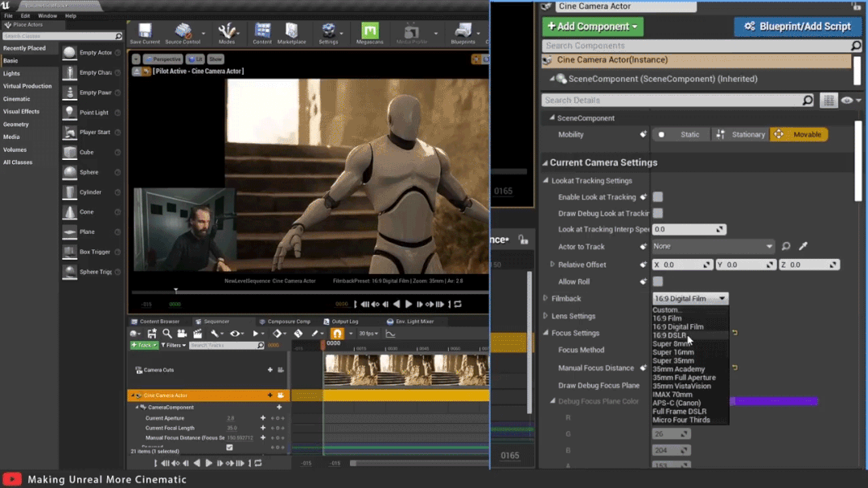The width and height of the screenshot is (868, 488).
Task: Click the purple Debug Focus Plane Color swatch
Action: [774, 401]
